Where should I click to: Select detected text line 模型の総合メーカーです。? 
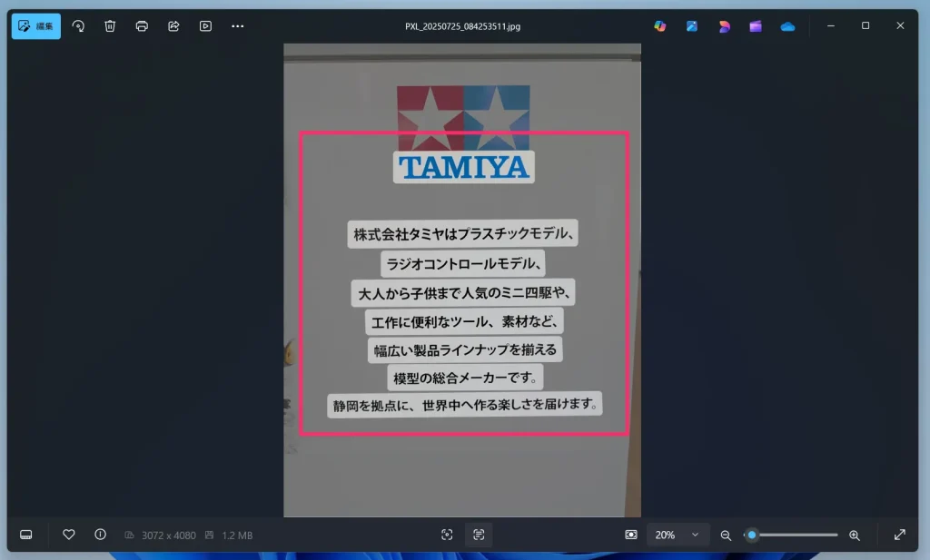pos(465,378)
